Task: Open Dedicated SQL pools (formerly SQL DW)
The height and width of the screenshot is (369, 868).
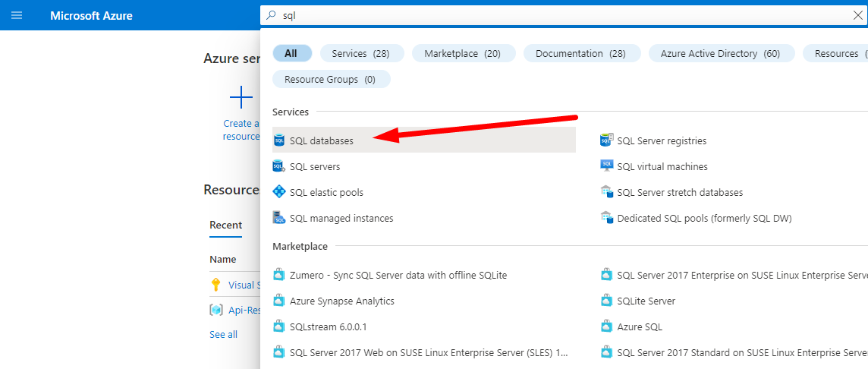Action: (704, 218)
